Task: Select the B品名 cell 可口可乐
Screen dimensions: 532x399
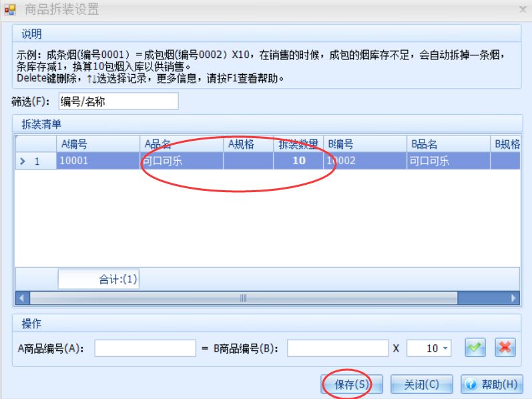Action: (x=449, y=161)
